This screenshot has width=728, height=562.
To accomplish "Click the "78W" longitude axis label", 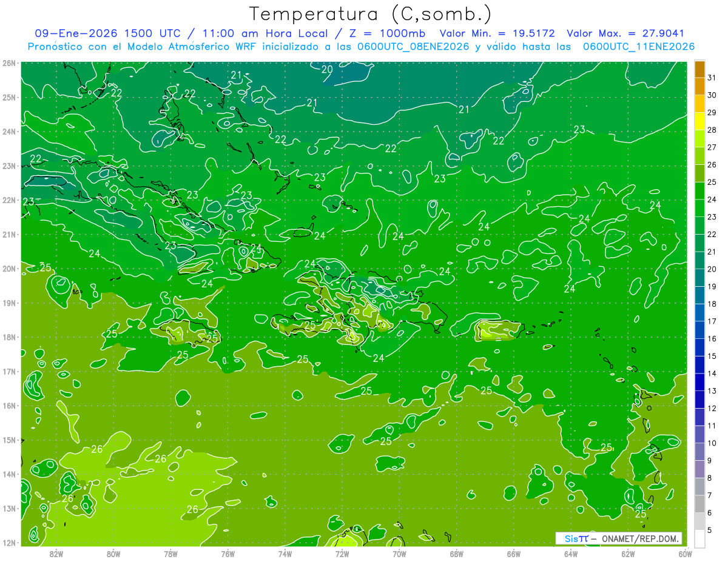I will (170, 554).
